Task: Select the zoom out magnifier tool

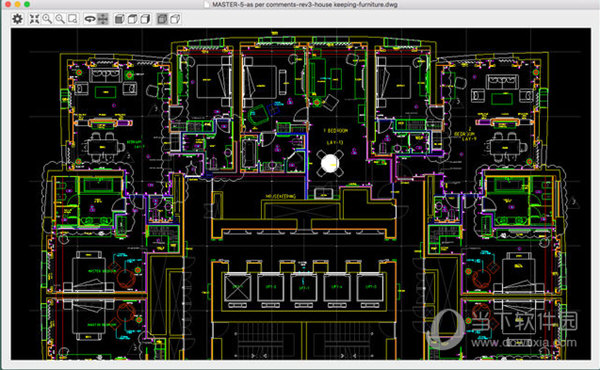Action: (60, 19)
